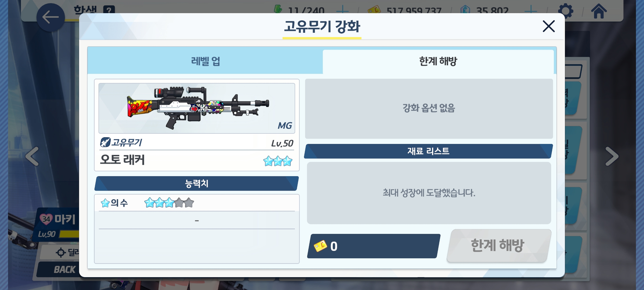Go to next student with right chevron
Image resolution: width=644 pixels, height=290 pixels.
click(x=612, y=156)
